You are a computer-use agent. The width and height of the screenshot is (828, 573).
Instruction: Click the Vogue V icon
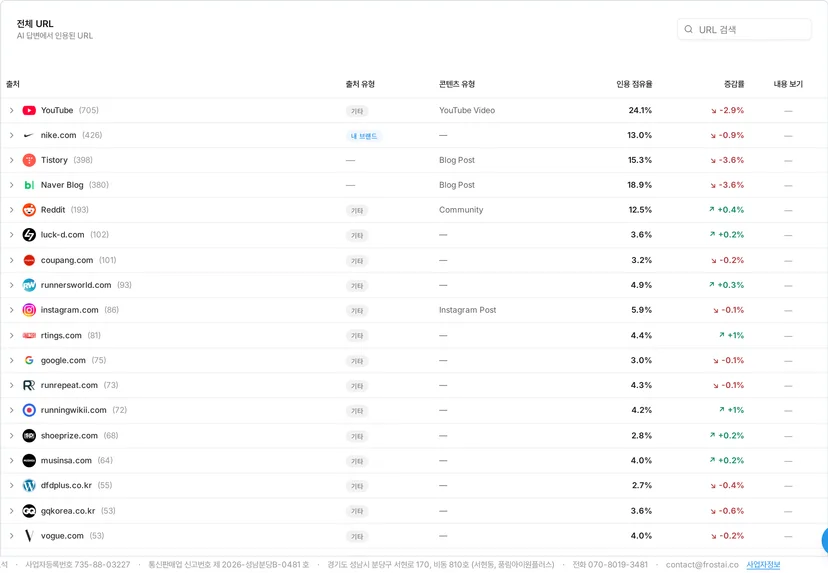pos(29,536)
